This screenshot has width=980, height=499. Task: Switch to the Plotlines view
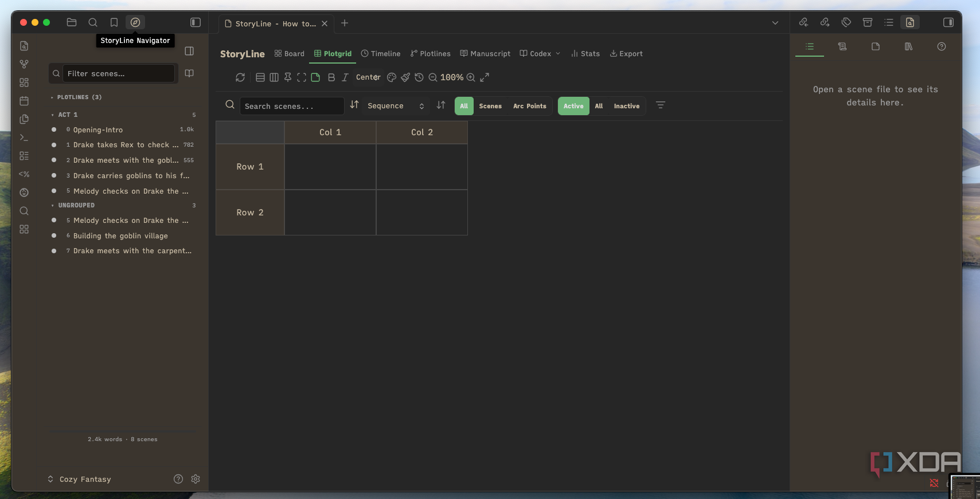431,54
